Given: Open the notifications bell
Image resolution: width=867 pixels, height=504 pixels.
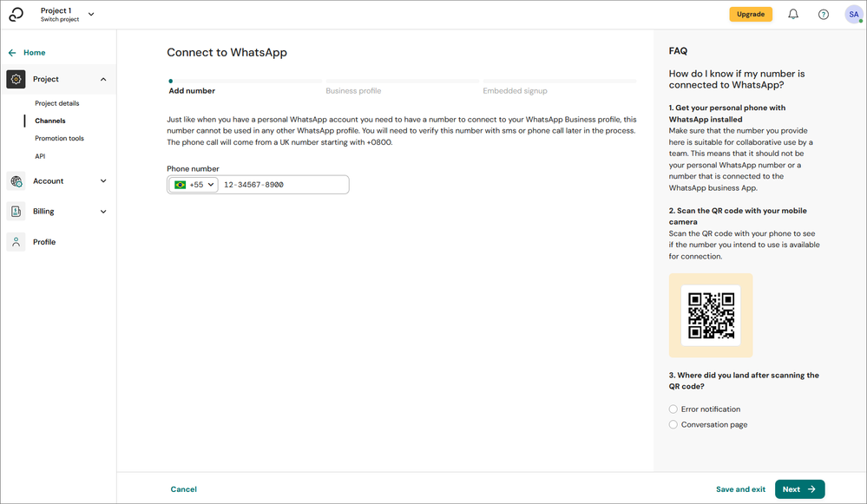Looking at the screenshot, I should point(793,15).
